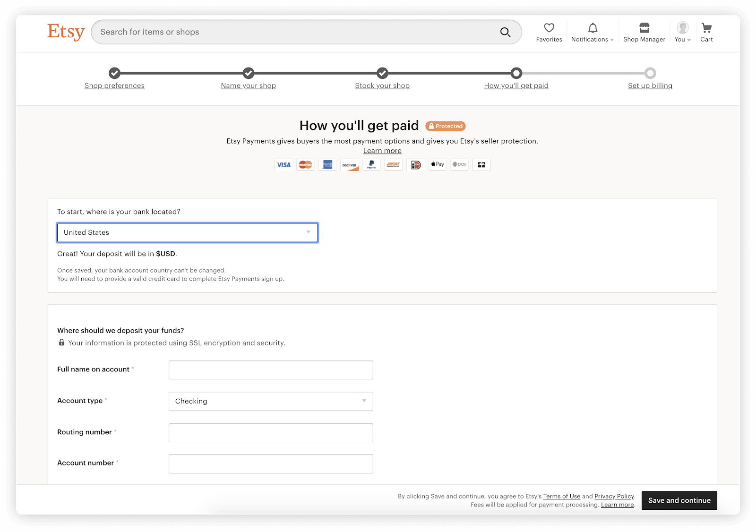Click the Visa payment icon
Screen dimensions: 756x532
[x=283, y=165]
